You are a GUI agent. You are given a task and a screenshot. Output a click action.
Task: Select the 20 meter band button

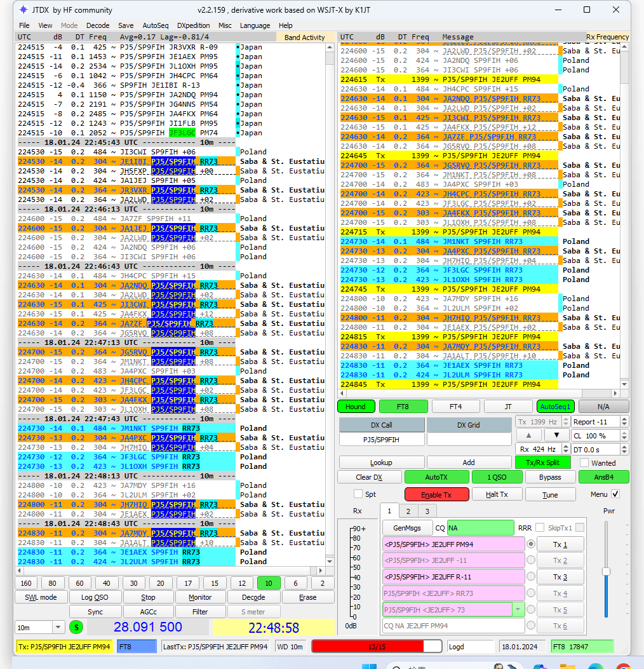point(161,583)
